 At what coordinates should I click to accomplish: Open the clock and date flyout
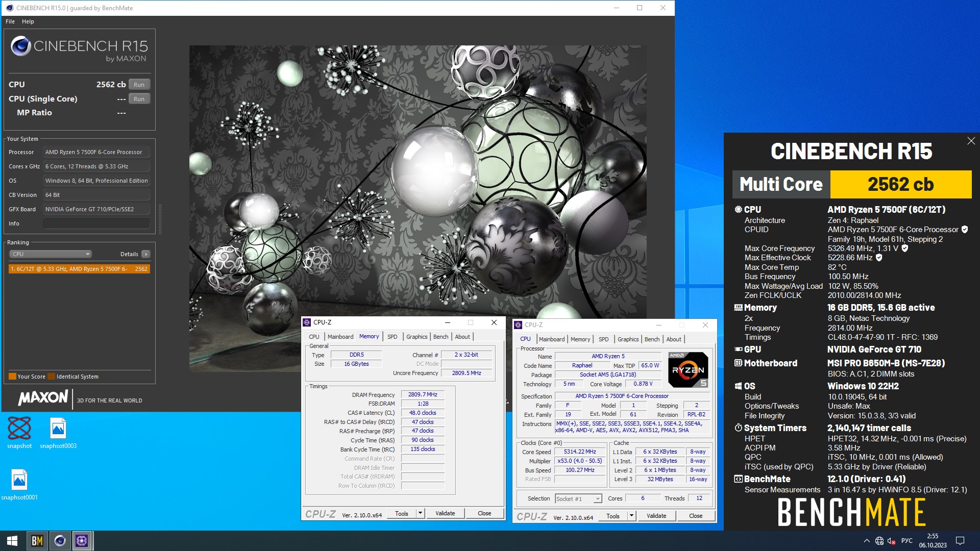click(x=933, y=541)
